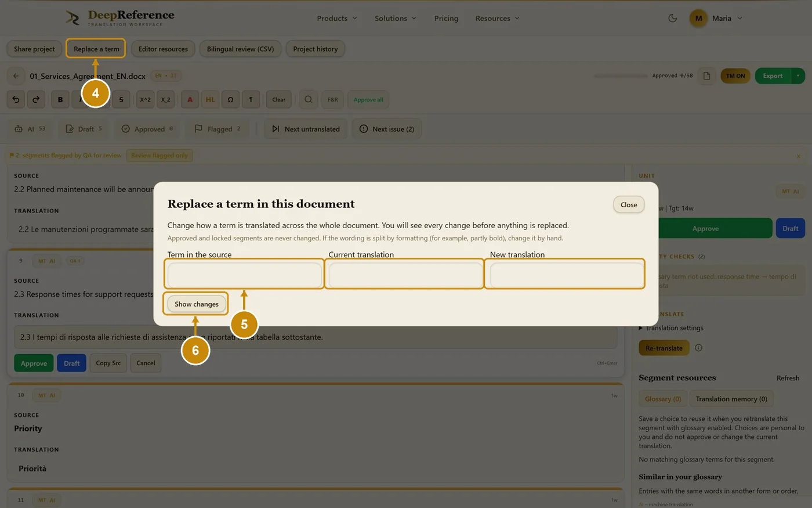The height and width of the screenshot is (508, 812).
Task: Click the Approved 0/58 progress bar
Action: click(621, 76)
